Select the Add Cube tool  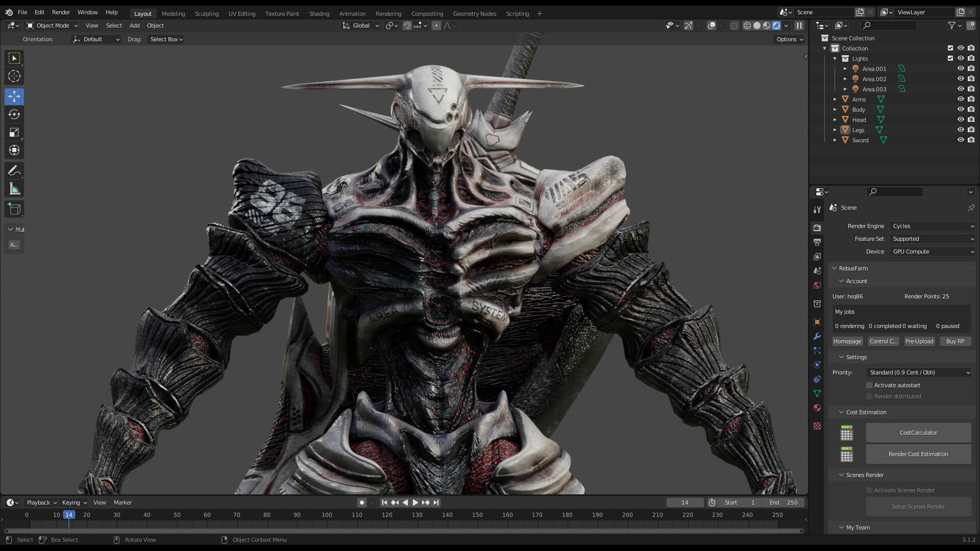(14, 209)
